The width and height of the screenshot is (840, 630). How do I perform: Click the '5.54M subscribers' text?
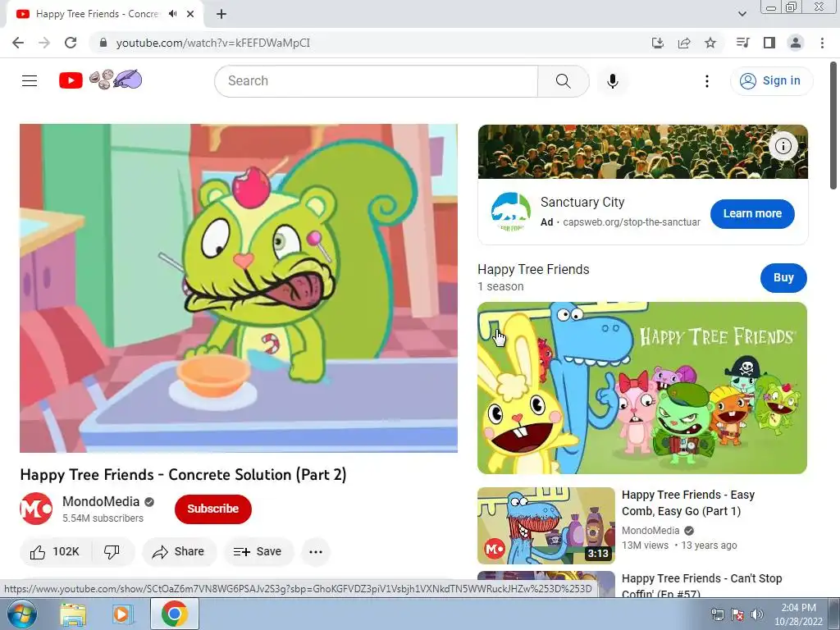click(103, 518)
